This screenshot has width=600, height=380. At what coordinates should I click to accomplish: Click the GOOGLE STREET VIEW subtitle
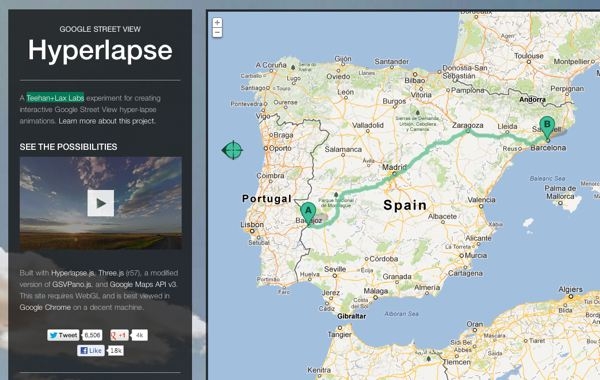(100, 29)
